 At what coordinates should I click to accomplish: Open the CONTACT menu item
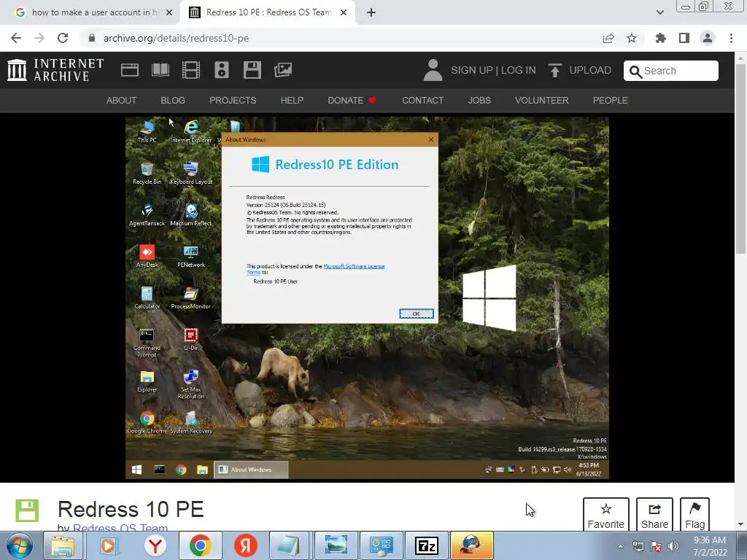[x=422, y=101]
